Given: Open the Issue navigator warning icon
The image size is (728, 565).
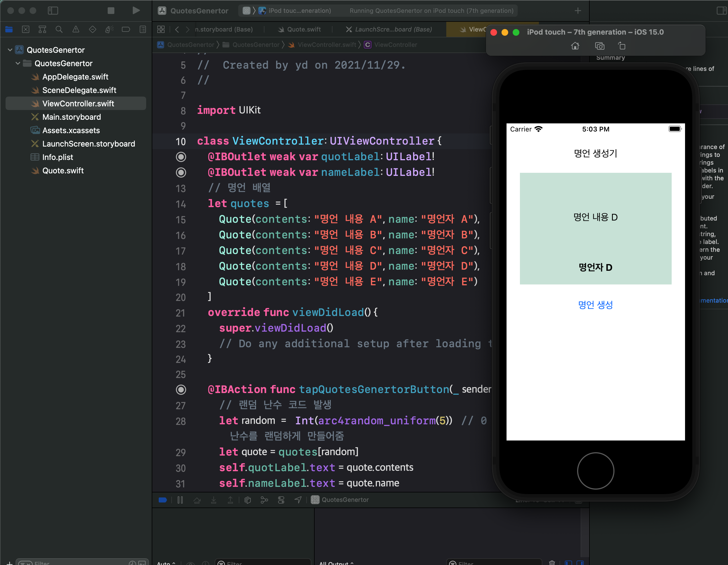Looking at the screenshot, I should [x=76, y=29].
